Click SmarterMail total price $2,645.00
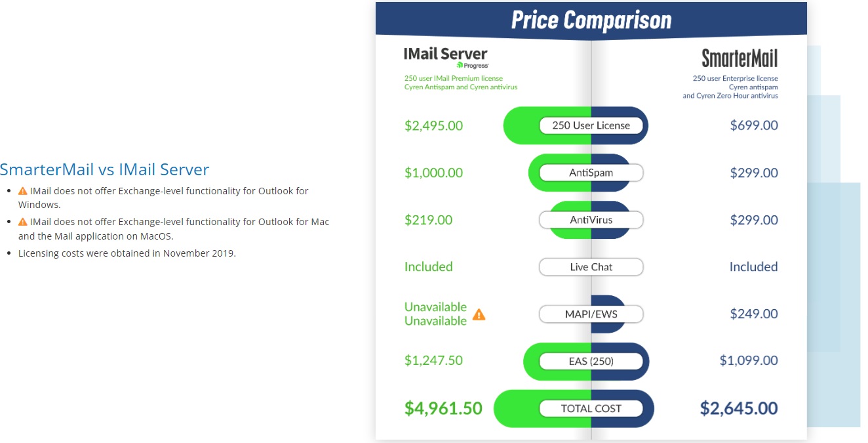Viewport: 868px width, 443px height. pos(739,408)
